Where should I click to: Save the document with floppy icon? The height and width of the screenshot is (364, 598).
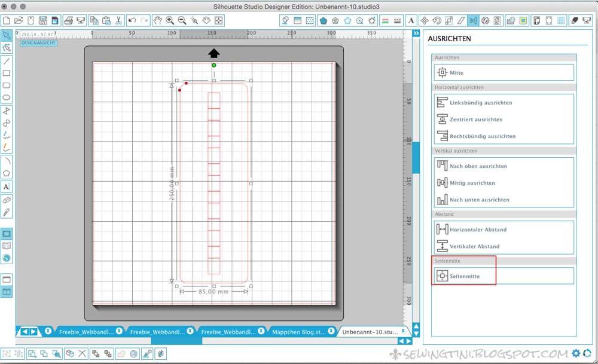(42, 20)
